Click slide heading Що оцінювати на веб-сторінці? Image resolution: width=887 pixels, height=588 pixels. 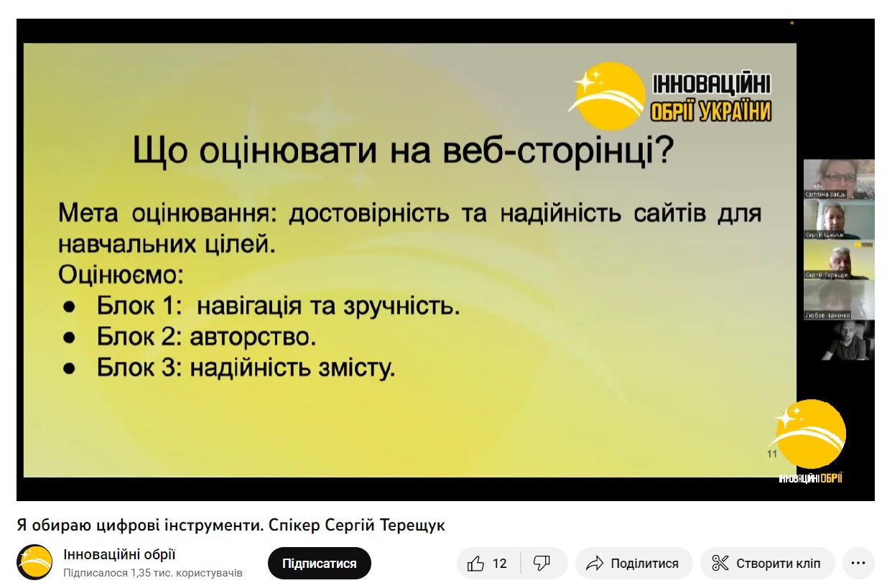[x=402, y=153]
